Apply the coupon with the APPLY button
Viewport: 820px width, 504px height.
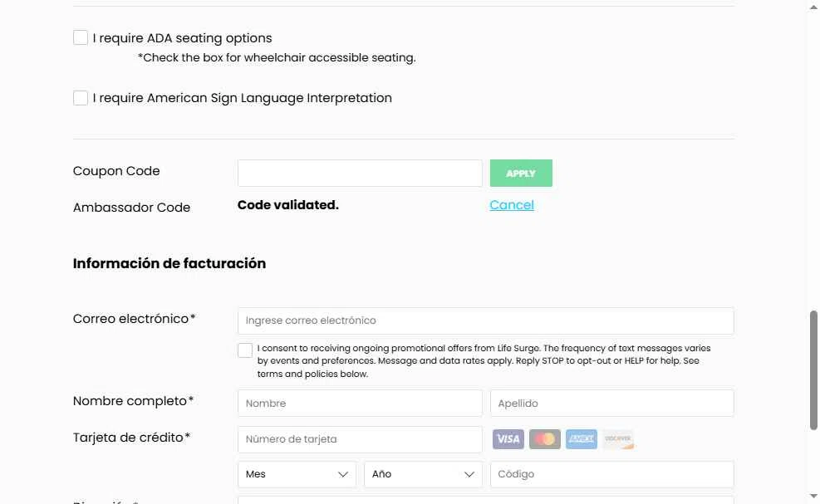click(x=521, y=173)
